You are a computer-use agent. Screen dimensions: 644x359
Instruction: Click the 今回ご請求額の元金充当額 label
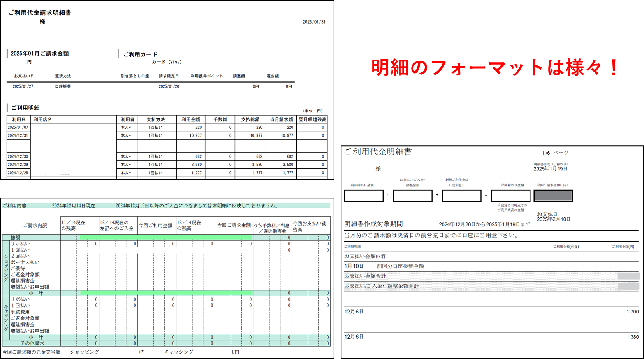point(32,352)
